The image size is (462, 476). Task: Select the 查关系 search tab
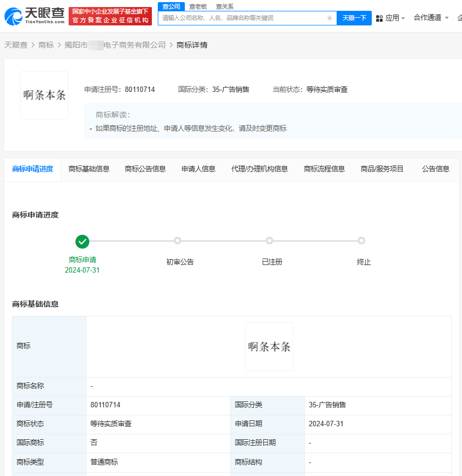(224, 6)
